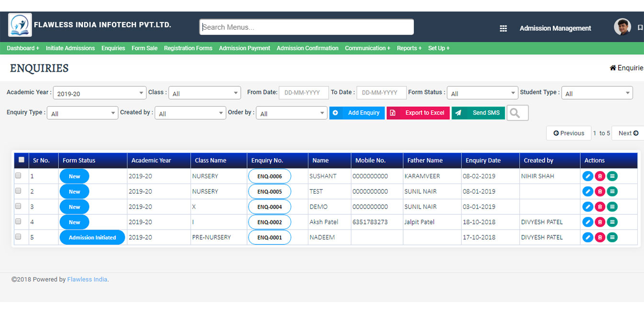Click the Export to Excel button
The image size is (644, 314).
coord(418,113)
